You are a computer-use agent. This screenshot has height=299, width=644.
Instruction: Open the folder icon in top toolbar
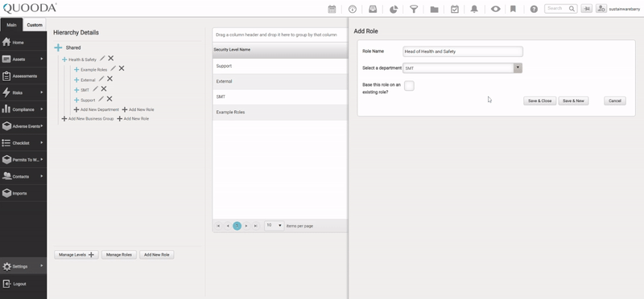[x=434, y=9]
